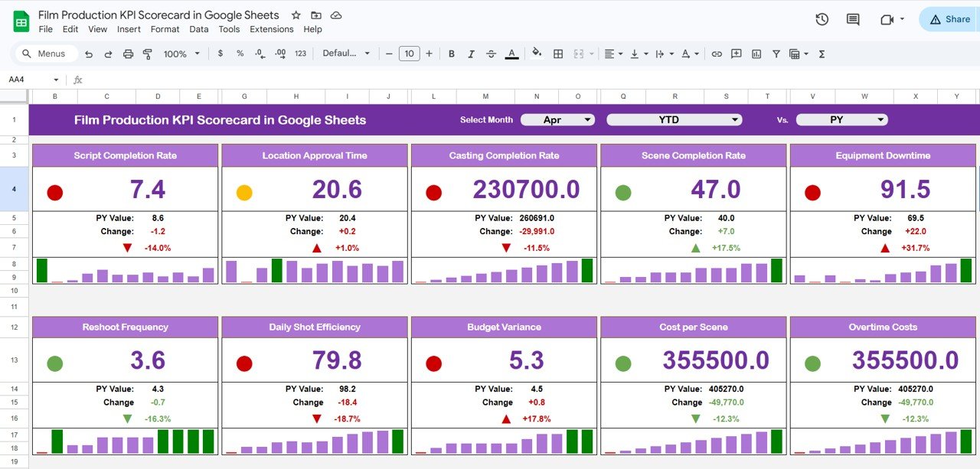
Task: Open the Functions sigma icon
Action: 822,54
